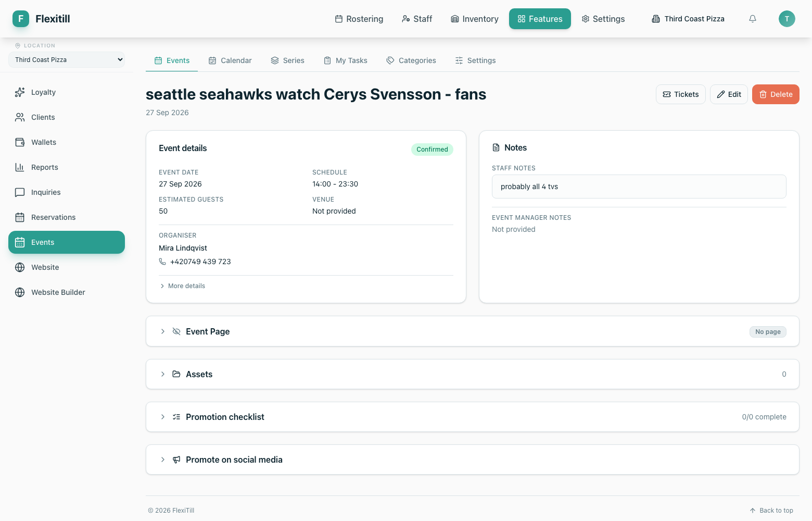Click the staff notes text field
Screen dimensions: 812x521
[639, 187]
